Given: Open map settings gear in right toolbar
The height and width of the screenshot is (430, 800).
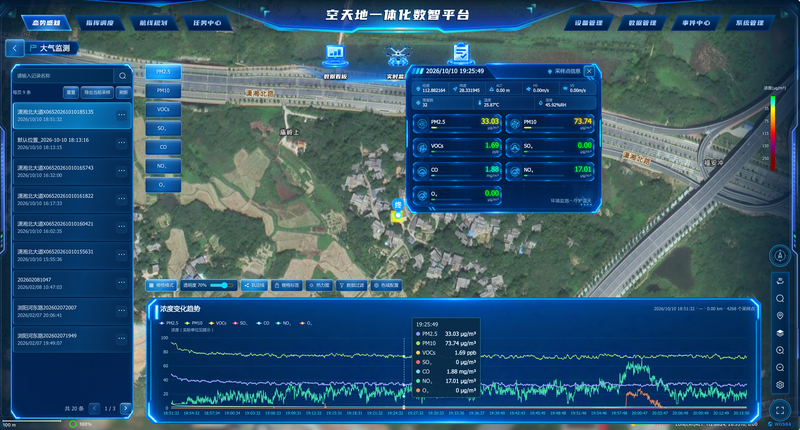Looking at the screenshot, I should (780, 385).
